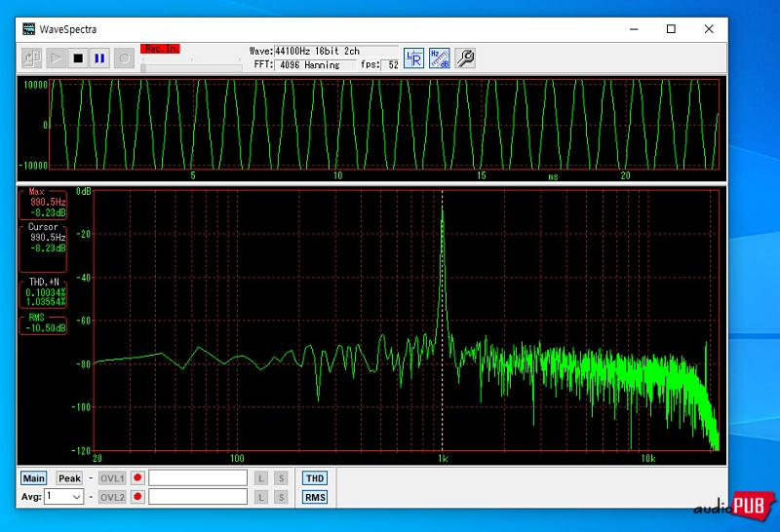Click the S button in the OVL2 row

(280, 497)
